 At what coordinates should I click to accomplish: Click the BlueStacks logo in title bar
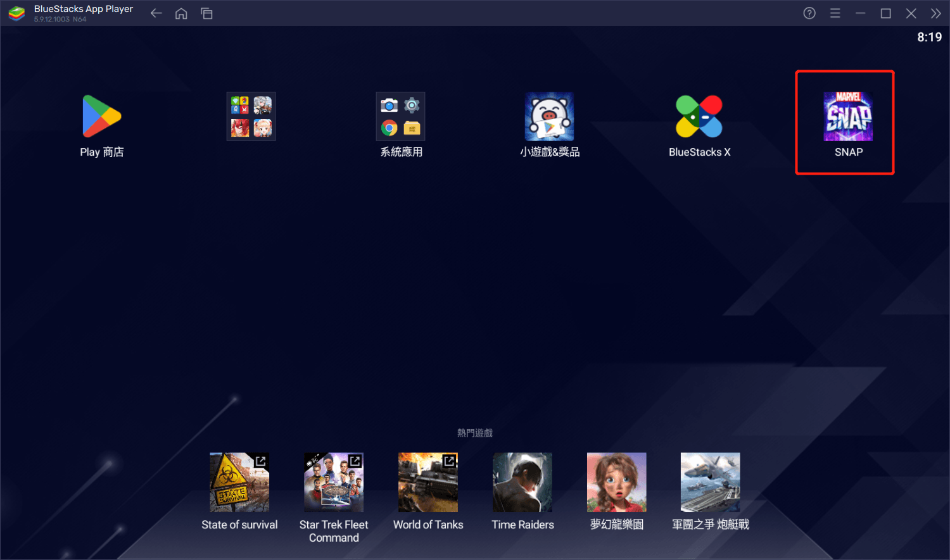[x=16, y=13]
